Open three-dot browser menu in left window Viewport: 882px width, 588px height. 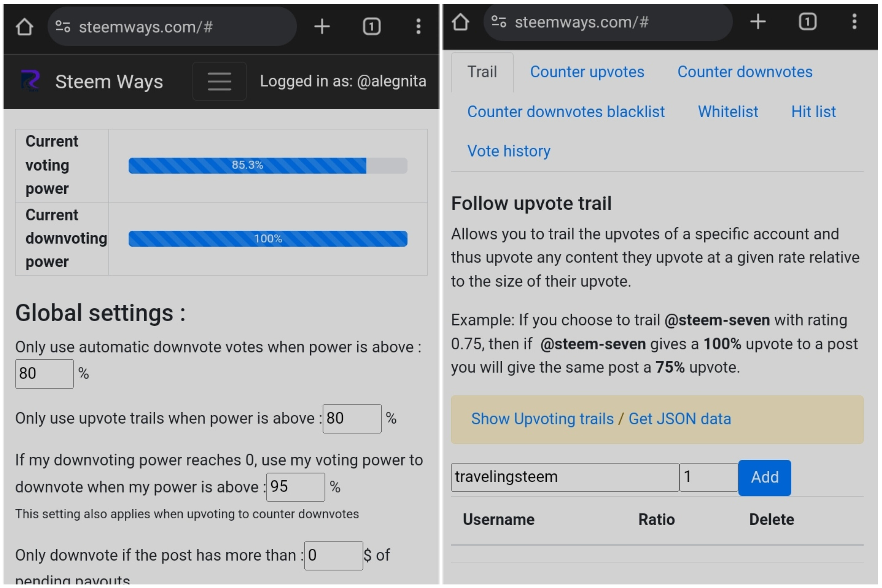419,27
